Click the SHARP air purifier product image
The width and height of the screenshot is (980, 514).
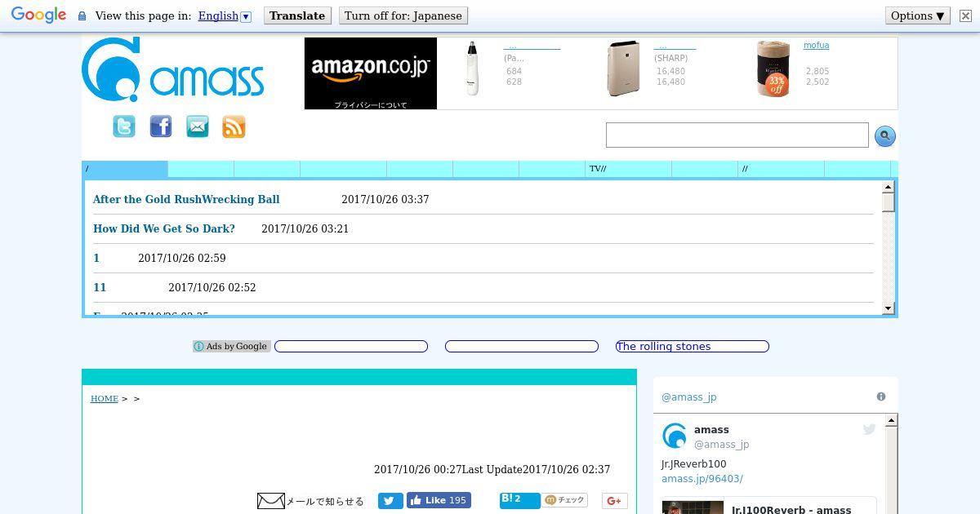(624, 69)
